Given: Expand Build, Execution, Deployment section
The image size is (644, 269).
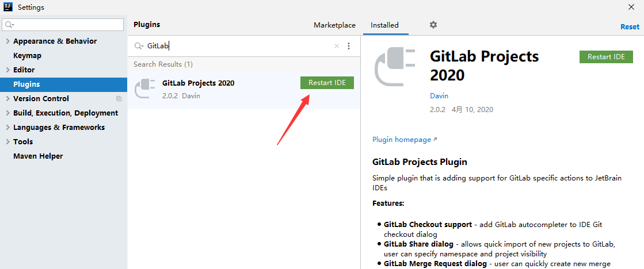Looking at the screenshot, I should (x=8, y=113).
